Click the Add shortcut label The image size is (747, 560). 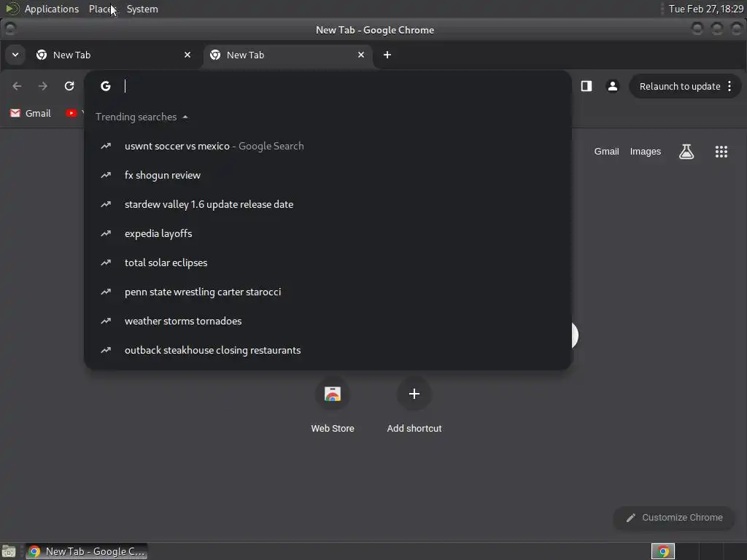(414, 429)
